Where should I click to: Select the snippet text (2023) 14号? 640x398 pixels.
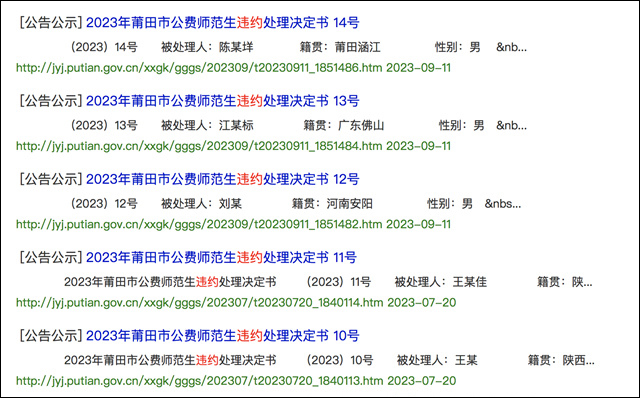104,47
